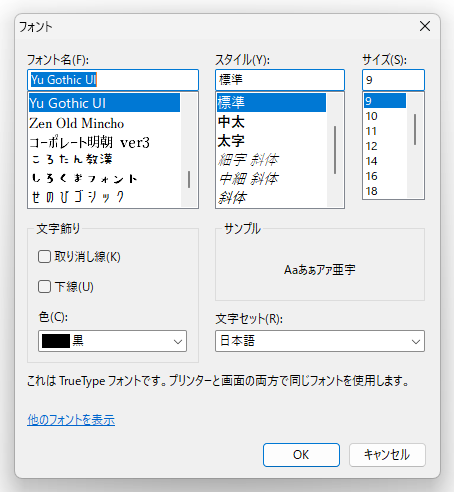The height and width of the screenshot is (492, 454).
Task: Click the サイズ input field
Action: (393, 80)
